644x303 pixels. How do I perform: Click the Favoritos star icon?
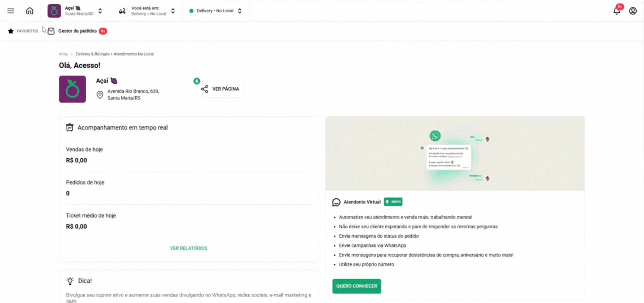click(11, 31)
